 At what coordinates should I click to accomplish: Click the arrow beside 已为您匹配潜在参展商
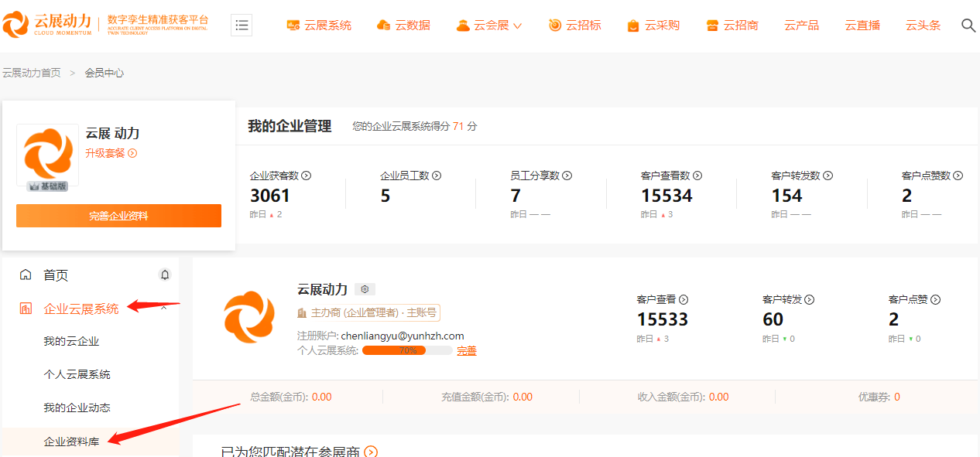(x=371, y=452)
